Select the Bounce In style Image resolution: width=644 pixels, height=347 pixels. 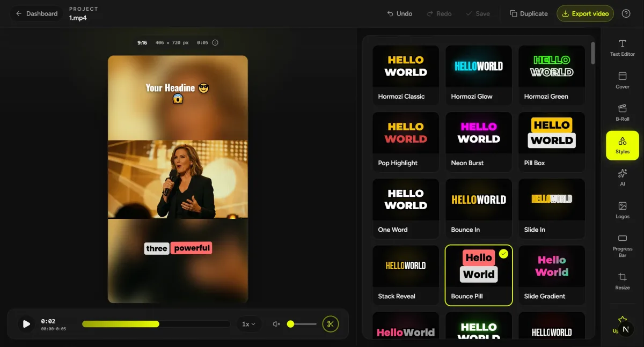[x=479, y=208]
